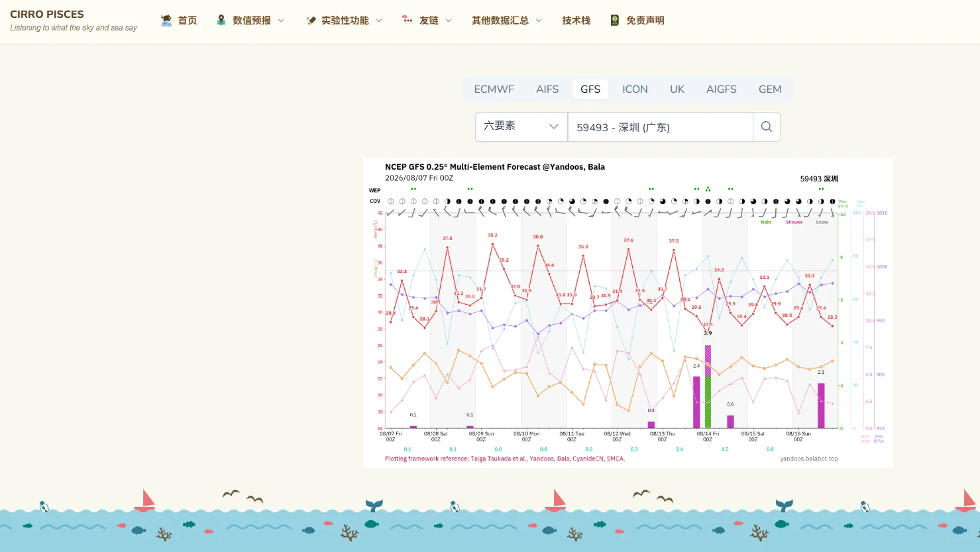Click the search magnifier button
The height and width of the screenshot is (552, 980).
click(767, 127)
